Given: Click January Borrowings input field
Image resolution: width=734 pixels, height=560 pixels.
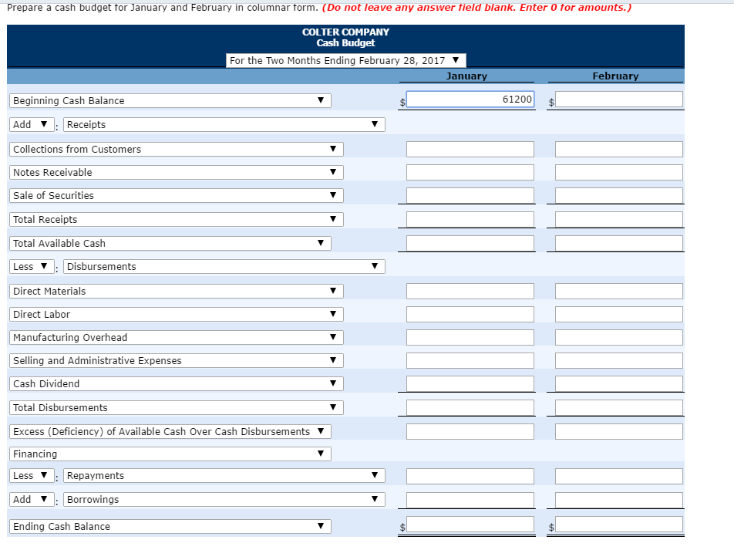Looking at the screenshot, I should pyautogui.click(x=470, y=500).
